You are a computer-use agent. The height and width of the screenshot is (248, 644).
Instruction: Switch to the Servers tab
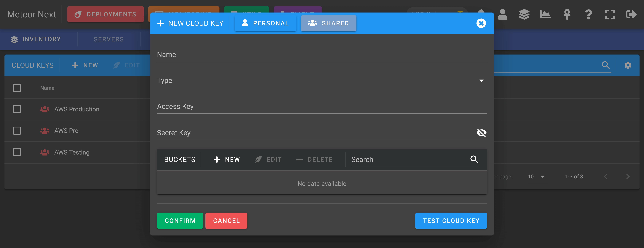click(109, 39)
